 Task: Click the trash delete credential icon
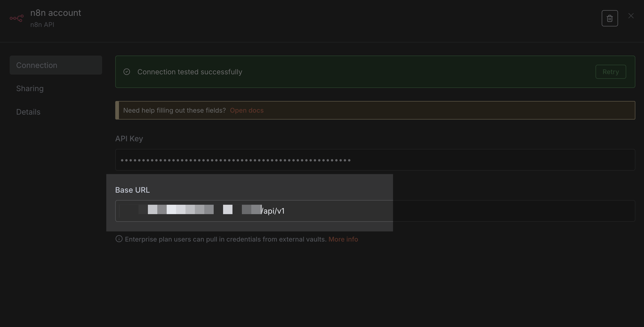(609, 18)
